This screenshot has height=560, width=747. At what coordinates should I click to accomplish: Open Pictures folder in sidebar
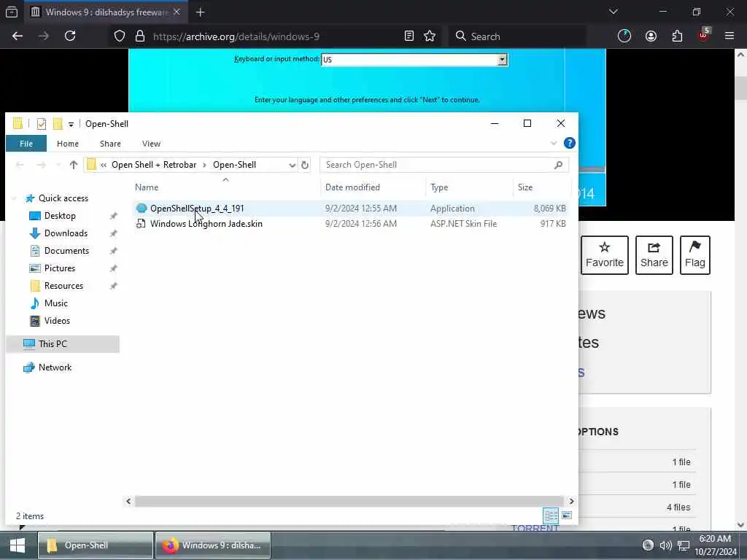pyautogui.click(x=60, y=268)
